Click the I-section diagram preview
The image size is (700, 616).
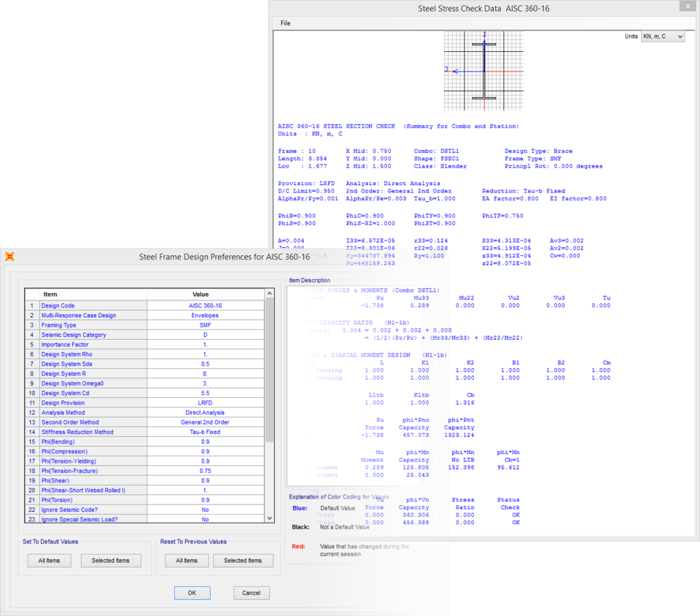pos(484,71)
